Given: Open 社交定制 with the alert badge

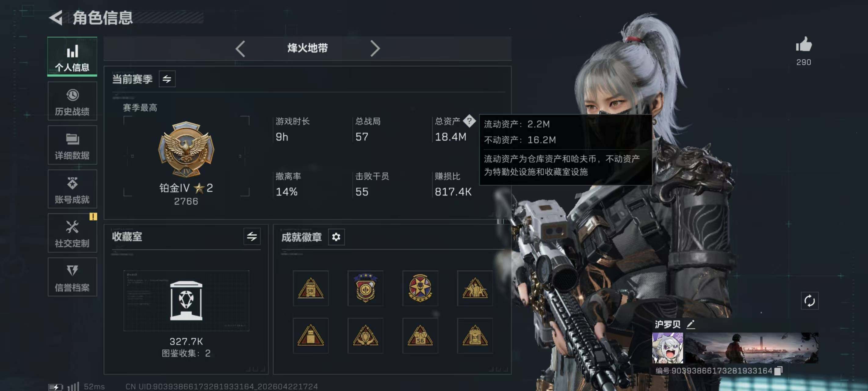Looking at the screenshot, I should coord(72,233).
